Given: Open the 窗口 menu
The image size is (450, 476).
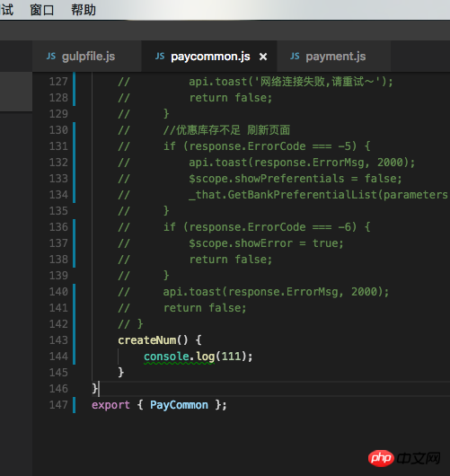Looking at the screenshot, I should (x=42, y=10).
